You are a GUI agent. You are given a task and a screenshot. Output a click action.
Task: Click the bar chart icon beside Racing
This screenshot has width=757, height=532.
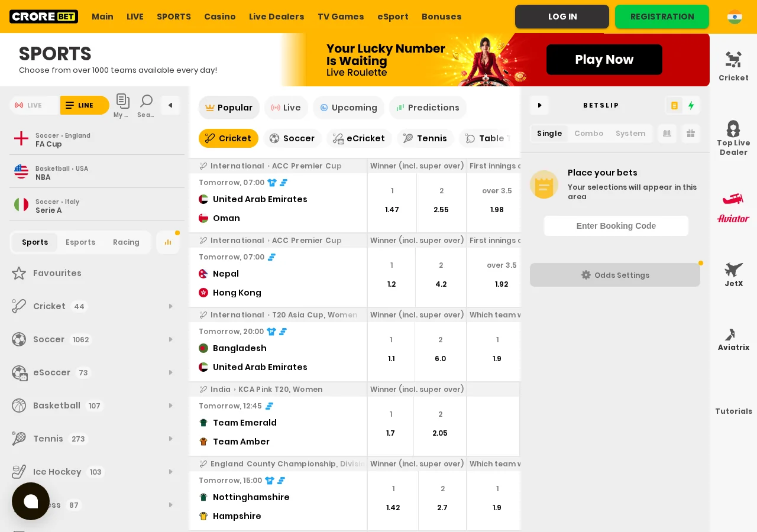(x=168, y=242)
